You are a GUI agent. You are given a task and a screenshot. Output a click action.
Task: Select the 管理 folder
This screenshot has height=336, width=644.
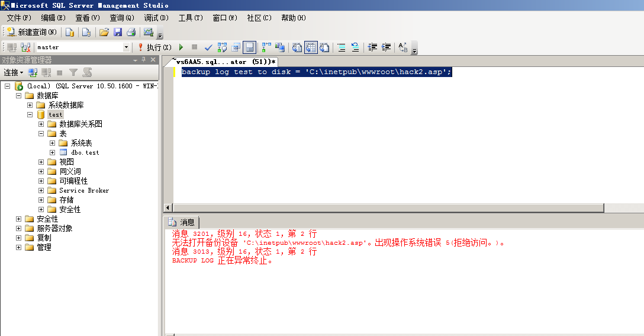pos(44,247)
